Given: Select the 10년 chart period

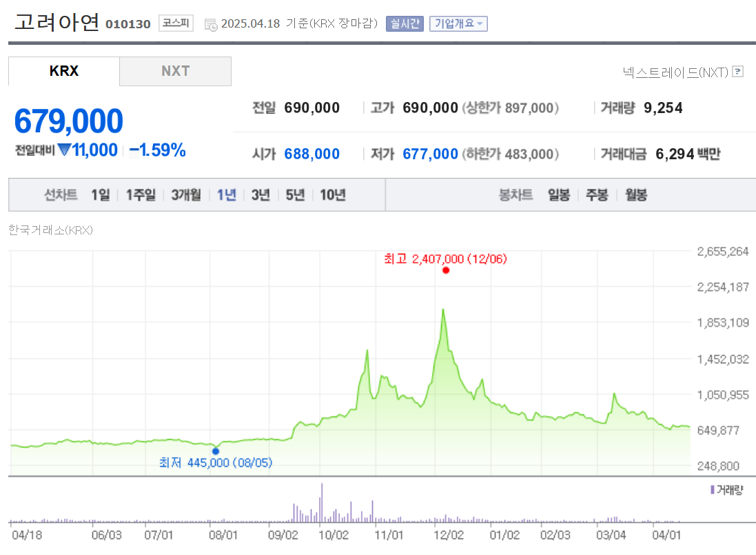Looking at the screenshot, I should coord(333,195).
